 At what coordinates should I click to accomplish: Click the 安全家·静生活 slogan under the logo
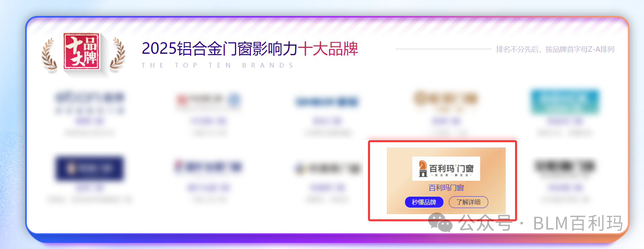coord(452,175)
